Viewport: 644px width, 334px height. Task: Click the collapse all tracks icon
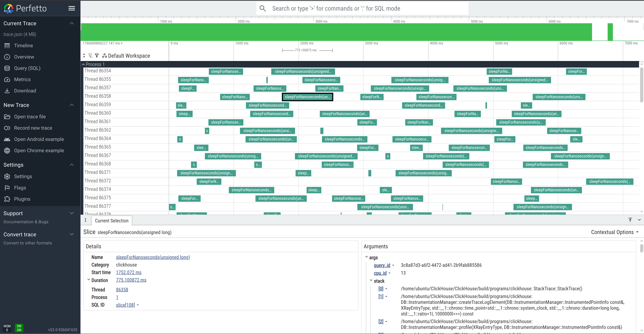click(x=84, y=56)
